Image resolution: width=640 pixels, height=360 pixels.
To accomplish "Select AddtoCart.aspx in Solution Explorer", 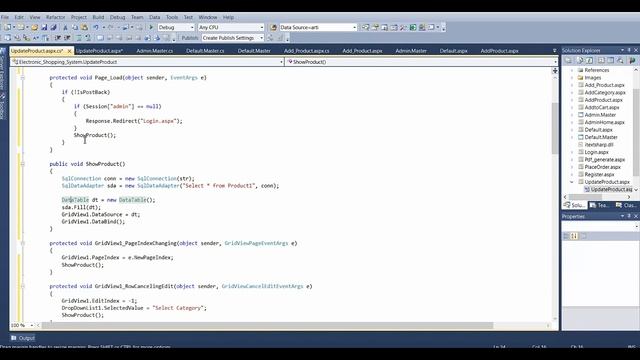I will pos(602,107).
